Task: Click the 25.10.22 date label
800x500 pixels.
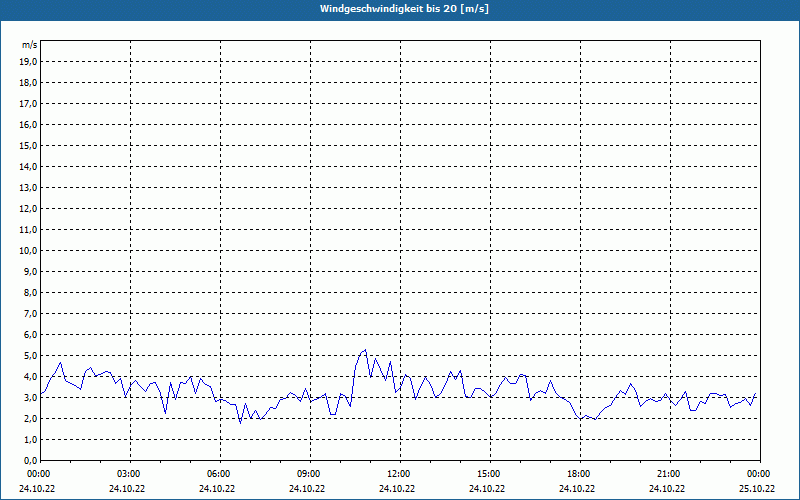Action: [x=757, y=488]
